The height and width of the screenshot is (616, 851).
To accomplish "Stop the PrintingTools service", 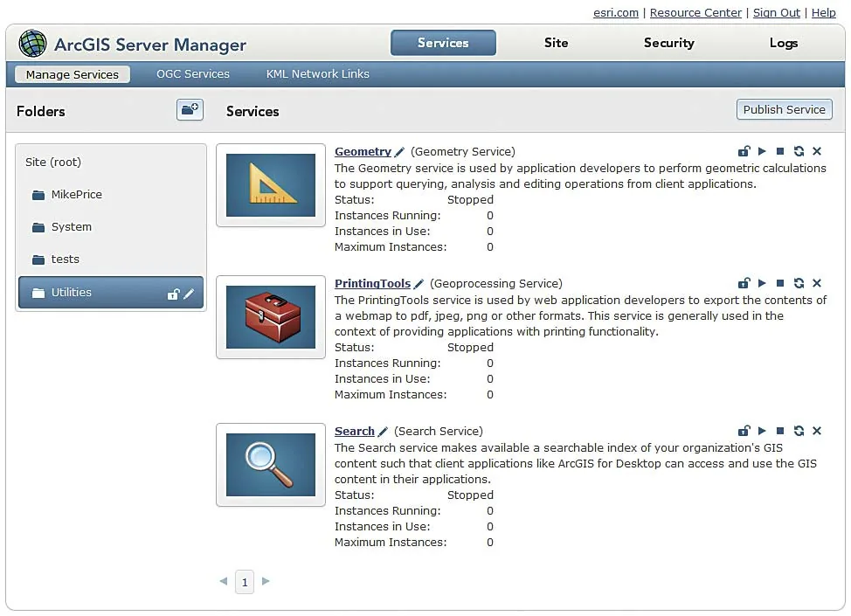I will tap(780, 283).
